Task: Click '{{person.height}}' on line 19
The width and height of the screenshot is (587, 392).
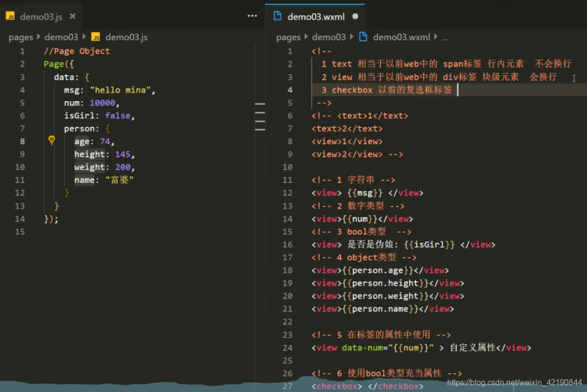Action: click(x=386, y=283)
